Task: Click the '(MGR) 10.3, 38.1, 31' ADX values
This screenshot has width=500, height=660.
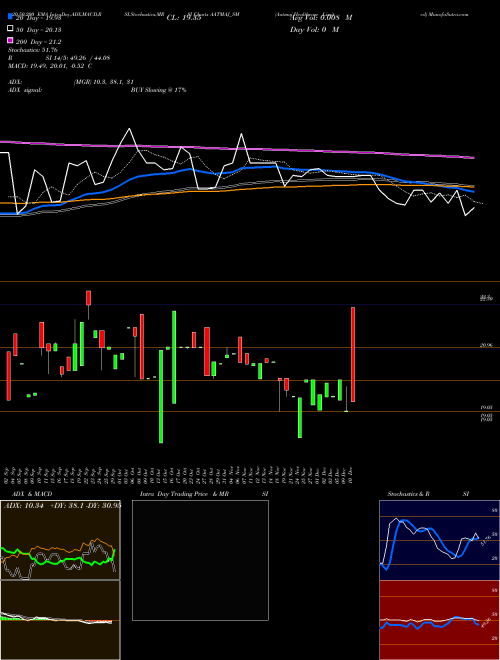Action: coord(104,82)
